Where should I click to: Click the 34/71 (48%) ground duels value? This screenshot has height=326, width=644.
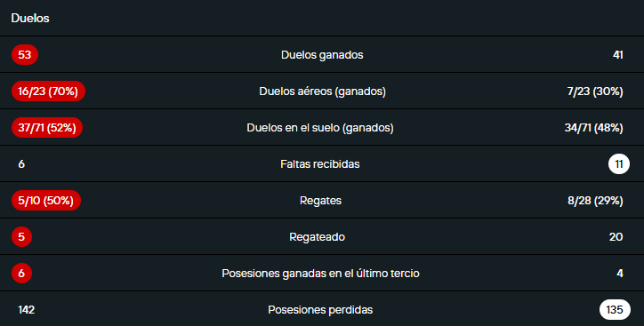pyautogui.click(x=593, y=128)
